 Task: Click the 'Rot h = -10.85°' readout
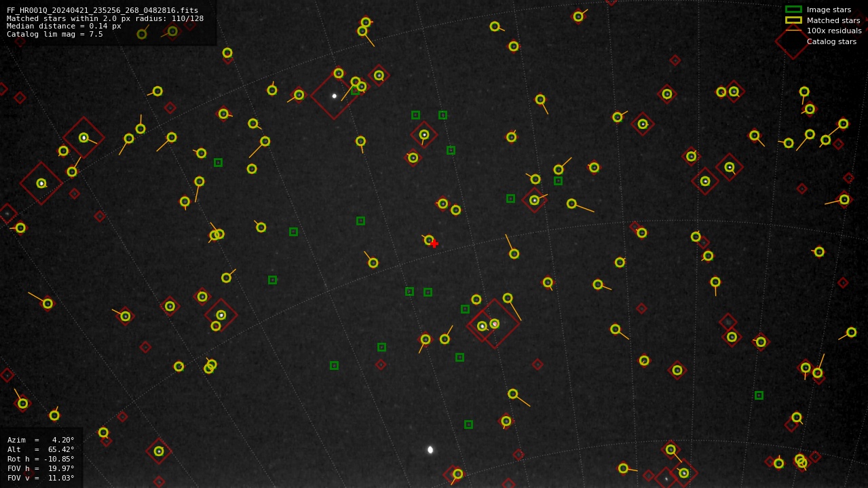[41, 459]
